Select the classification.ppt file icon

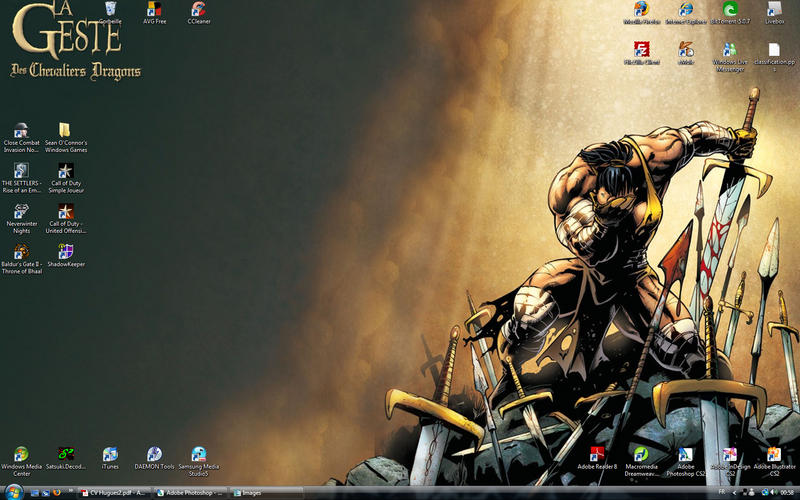[x=774, y=57]
